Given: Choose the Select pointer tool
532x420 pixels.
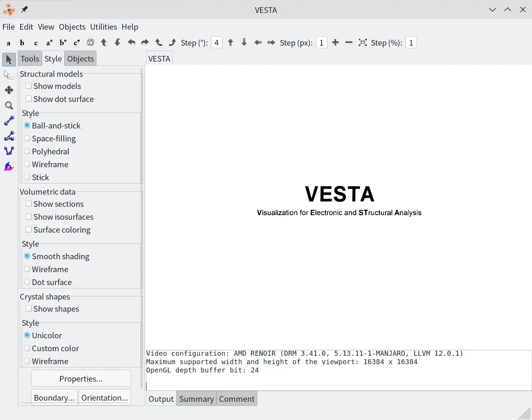Looking at the screenshot, I should (8, 74).
